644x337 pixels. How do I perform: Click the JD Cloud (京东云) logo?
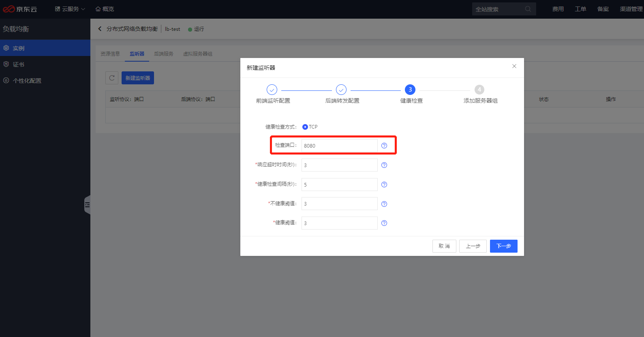pyautogui.click(x=19, y=9)
